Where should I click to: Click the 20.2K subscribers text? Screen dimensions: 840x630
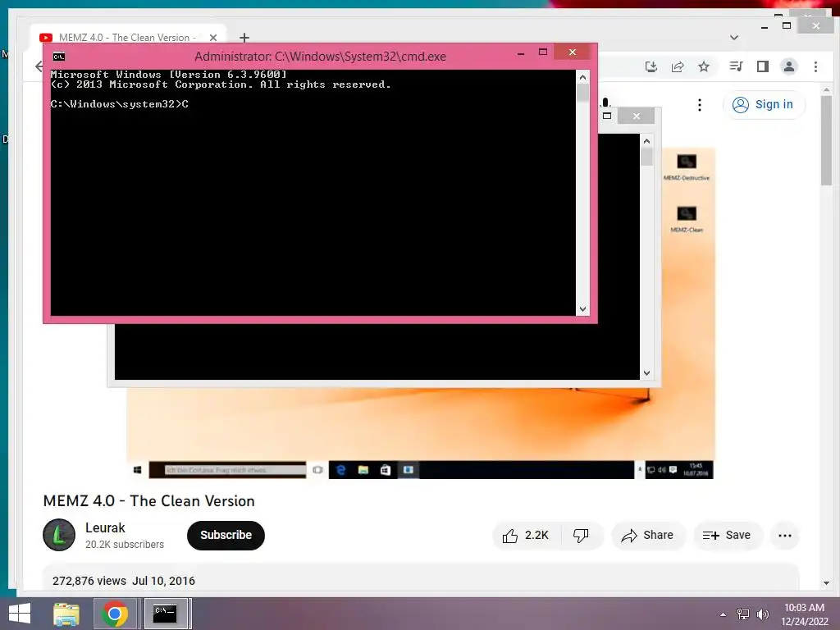pos(125,545)
